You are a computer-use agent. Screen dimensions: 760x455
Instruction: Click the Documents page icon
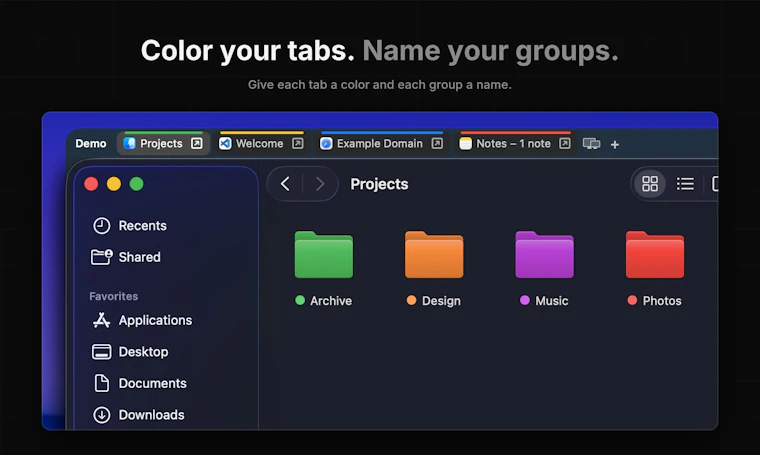tap(102, 383)
